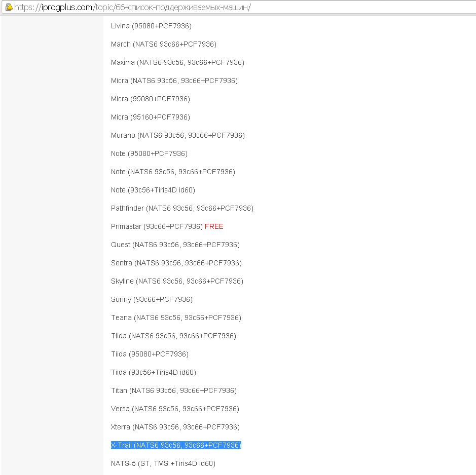Viewport: 476px width, 475px height.
Task: Click 'Note (NATS6 93c56, 93c66+PCF7936)' line
Action: (173, 172)
